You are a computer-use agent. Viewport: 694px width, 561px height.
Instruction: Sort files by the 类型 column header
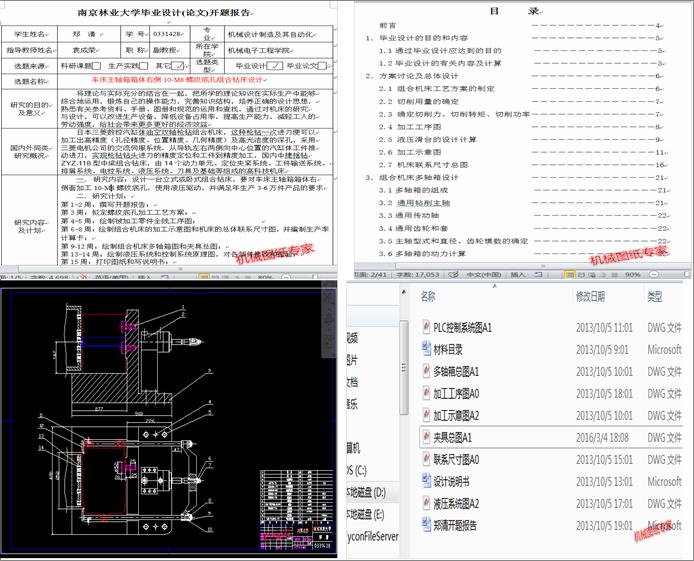tap(655, 296)
